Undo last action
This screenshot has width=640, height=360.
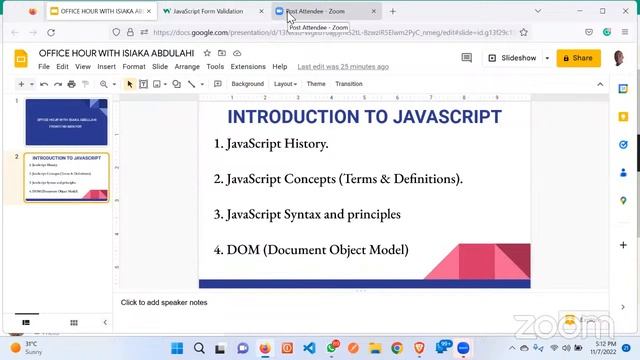[x=44, y=84]
